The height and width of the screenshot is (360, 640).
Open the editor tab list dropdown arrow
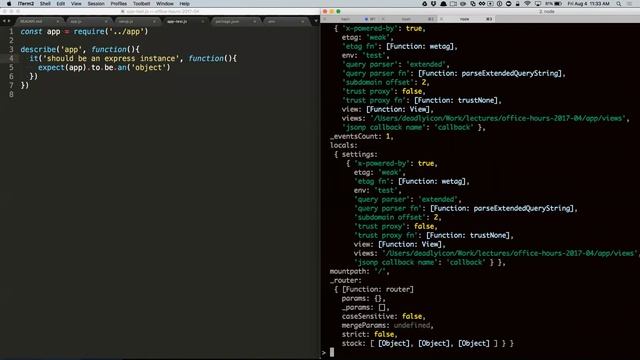pos(316,21)
